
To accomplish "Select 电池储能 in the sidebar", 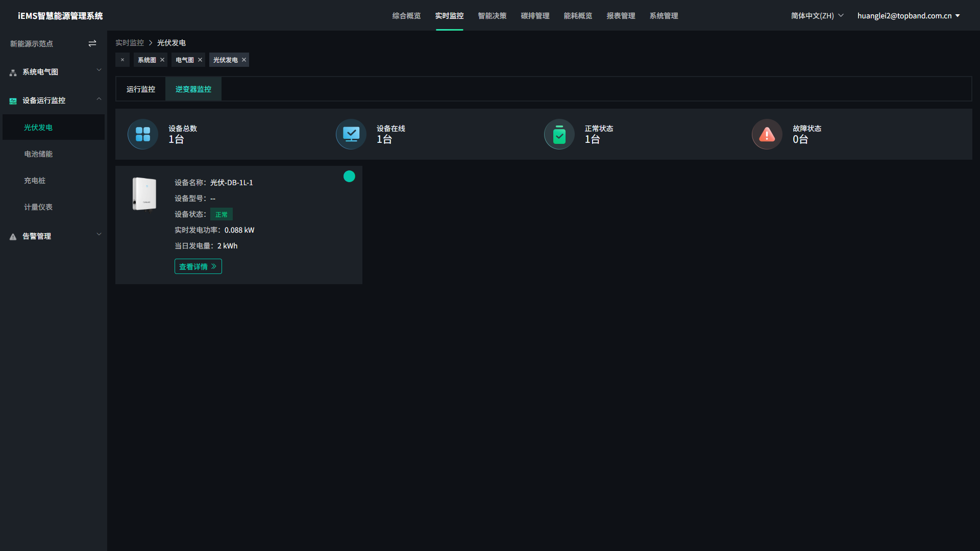I will click(x=54, y=154).
